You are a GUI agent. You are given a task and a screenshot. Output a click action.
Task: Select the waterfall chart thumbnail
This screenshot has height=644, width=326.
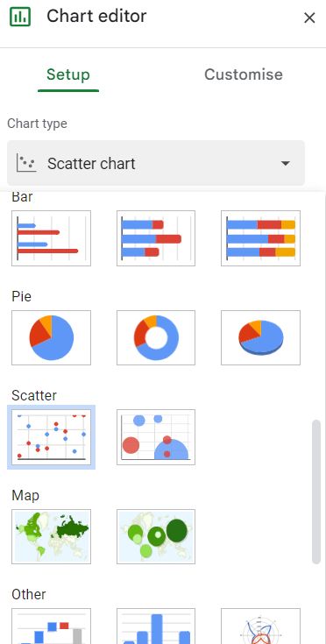coord(52,626)
